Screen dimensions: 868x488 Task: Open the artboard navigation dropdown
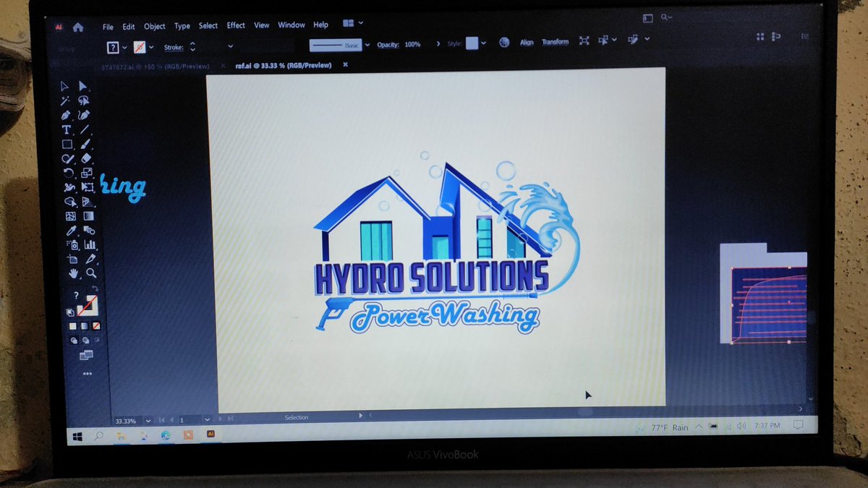[207, 419]
